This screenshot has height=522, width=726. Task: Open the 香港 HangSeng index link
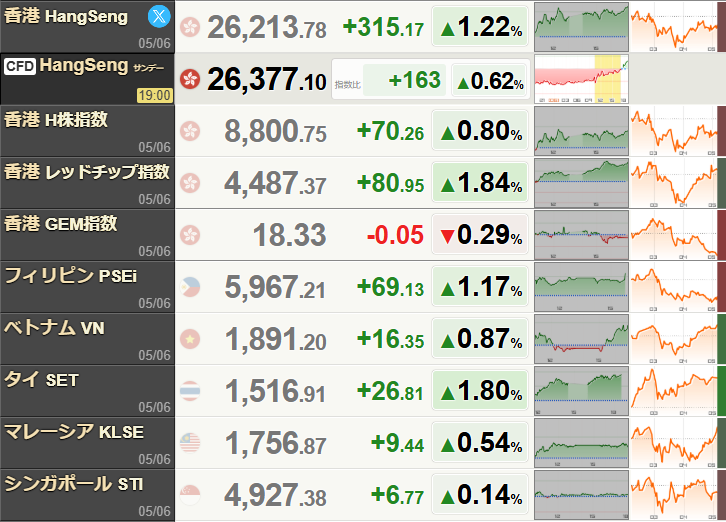(66, 17)
